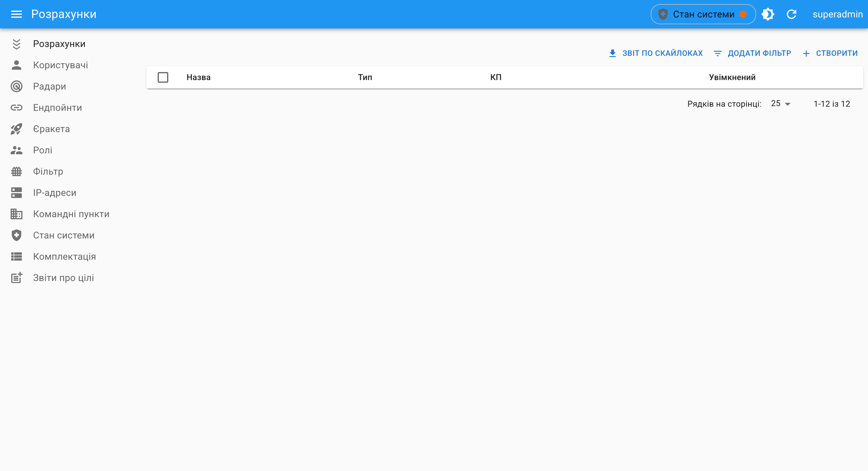Open Радари via radar icon
The image size is (868, 471).
pyautogui.click(x=16, y=86)
